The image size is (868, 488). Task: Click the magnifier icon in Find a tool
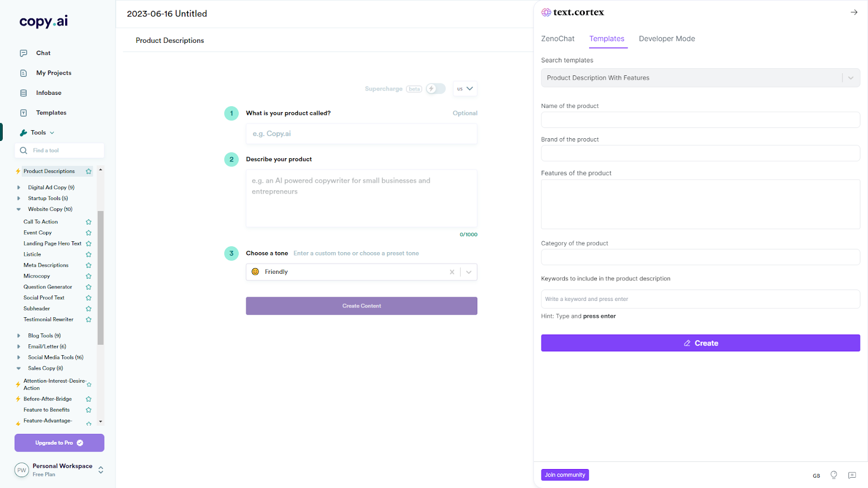(23, 151)
